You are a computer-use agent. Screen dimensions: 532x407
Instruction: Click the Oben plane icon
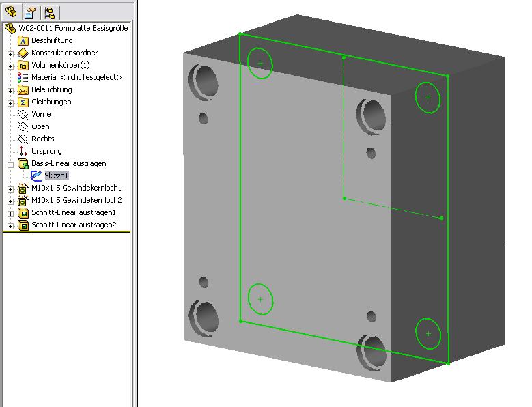pos(23,127)
